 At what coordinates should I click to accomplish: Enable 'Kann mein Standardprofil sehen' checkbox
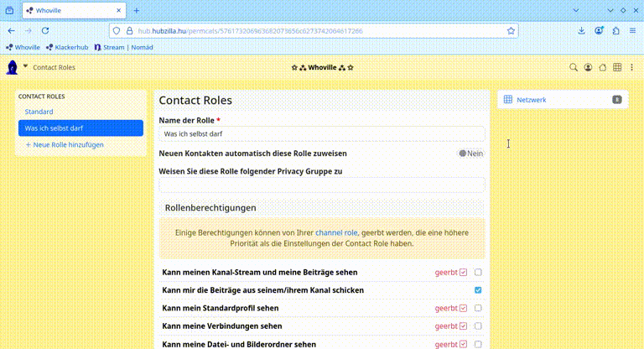478,308
